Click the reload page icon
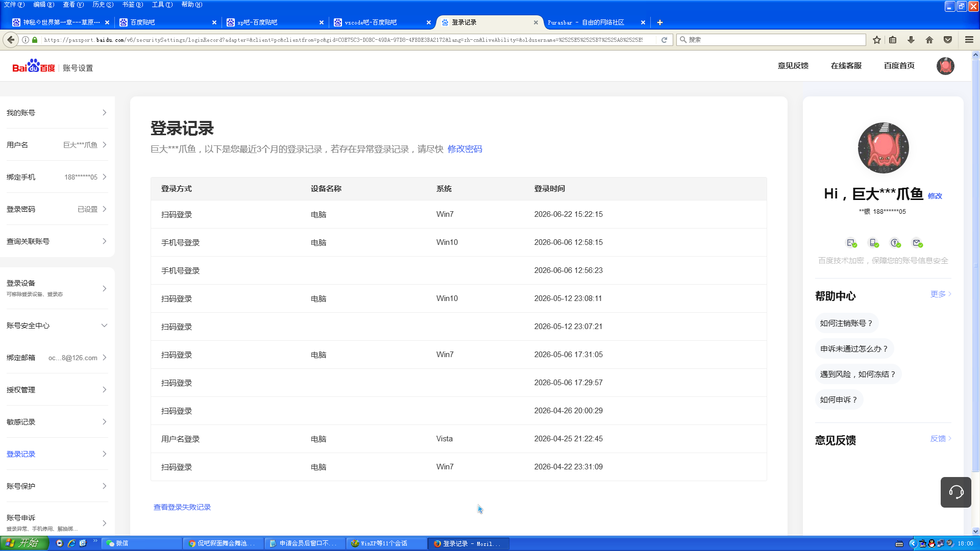The height and width of the screenshot is (551, 980). click(664, 40)
